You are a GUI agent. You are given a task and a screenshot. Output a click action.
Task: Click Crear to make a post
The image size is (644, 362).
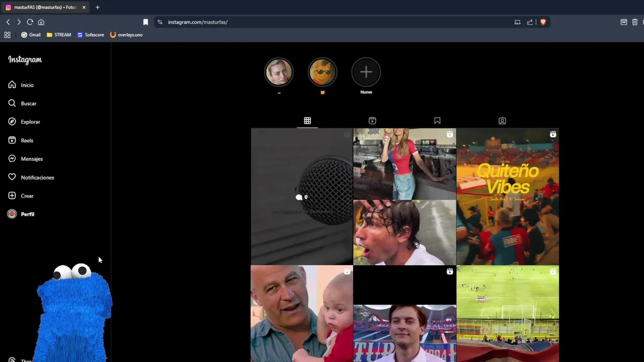pyautogui.click(x=21, y=196)
